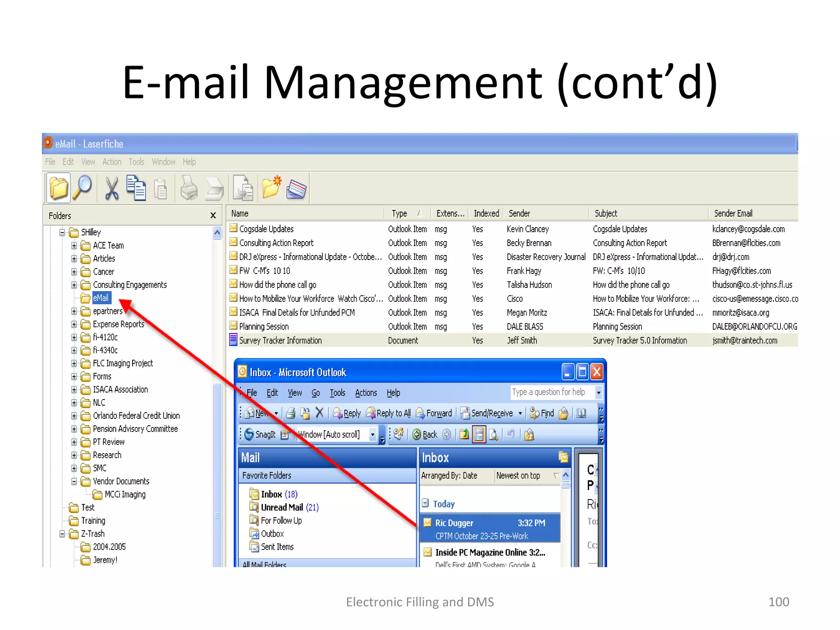Click the import document icon

[x=243, y=188]
